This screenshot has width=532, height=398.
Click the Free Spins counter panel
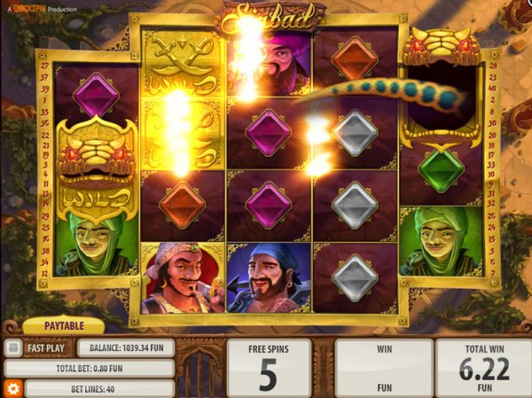[269, 368]
